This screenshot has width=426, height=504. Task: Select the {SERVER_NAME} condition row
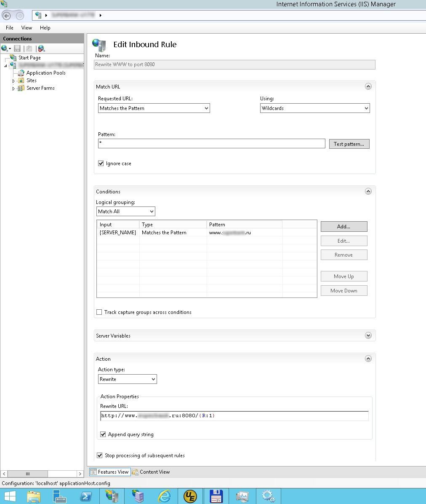point(207,232)
